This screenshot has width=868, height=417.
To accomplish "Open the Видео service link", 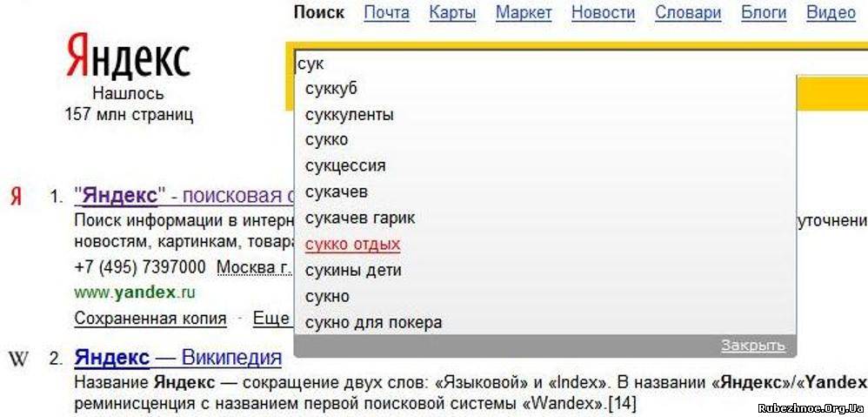I will pyautogui.click(x=831, y=12).
